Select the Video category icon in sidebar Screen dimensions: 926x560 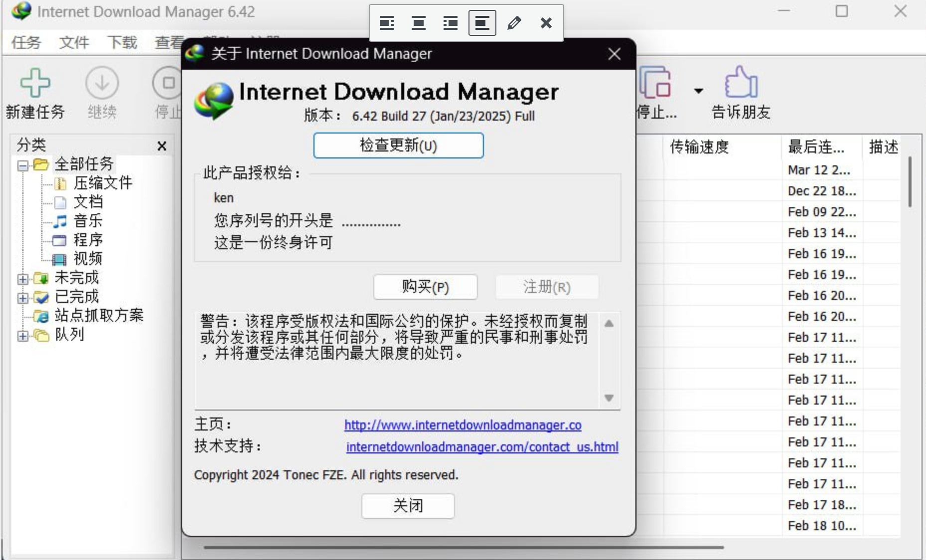[59, 259]
